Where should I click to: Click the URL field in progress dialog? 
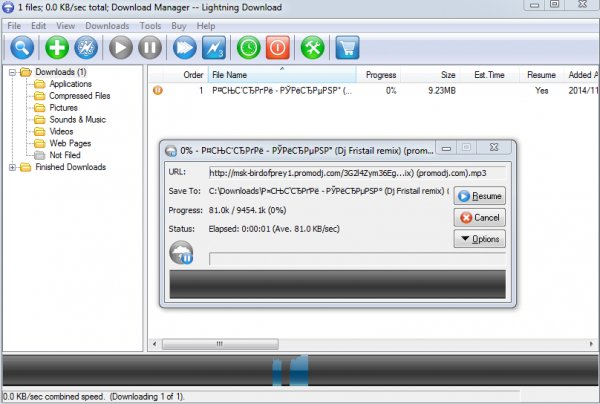(357, 173)
